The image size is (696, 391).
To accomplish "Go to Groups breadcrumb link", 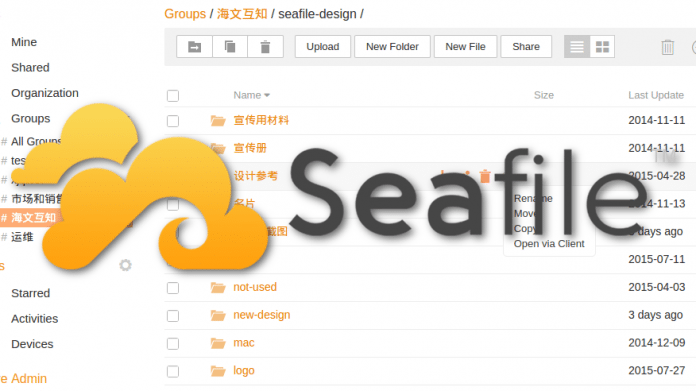I will [185, 14].
